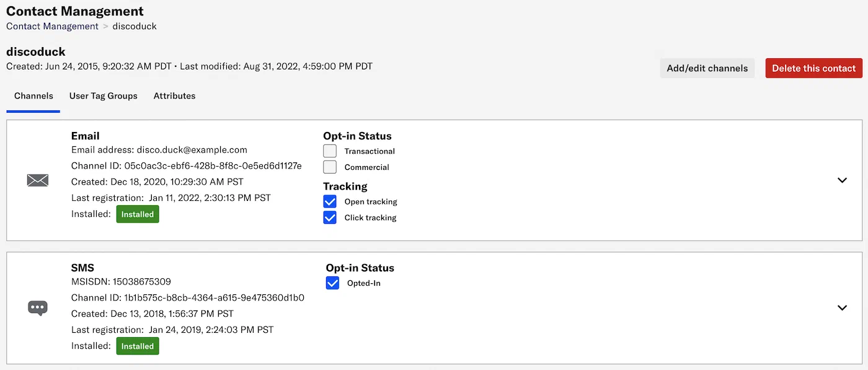
Task: Click the SMS chat bubble icon
Action: [x=38, y=307]
